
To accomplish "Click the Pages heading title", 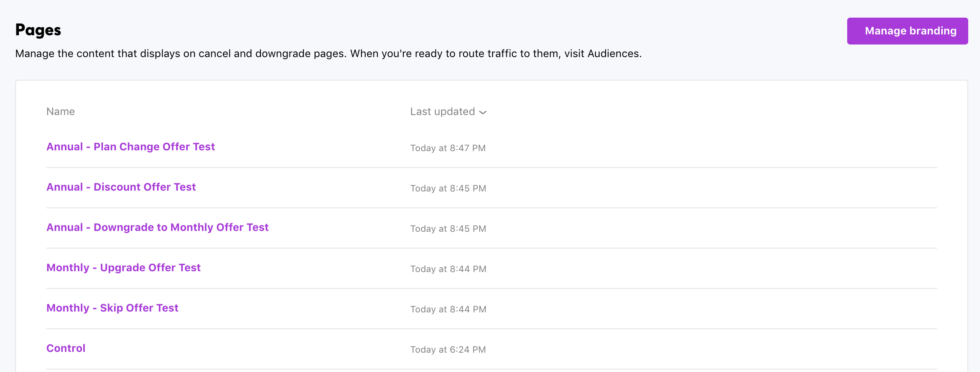I will (38, 30).
